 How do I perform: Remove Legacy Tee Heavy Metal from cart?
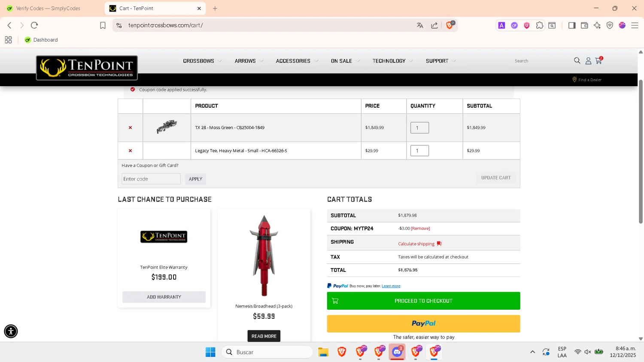(x=130, y=151)
